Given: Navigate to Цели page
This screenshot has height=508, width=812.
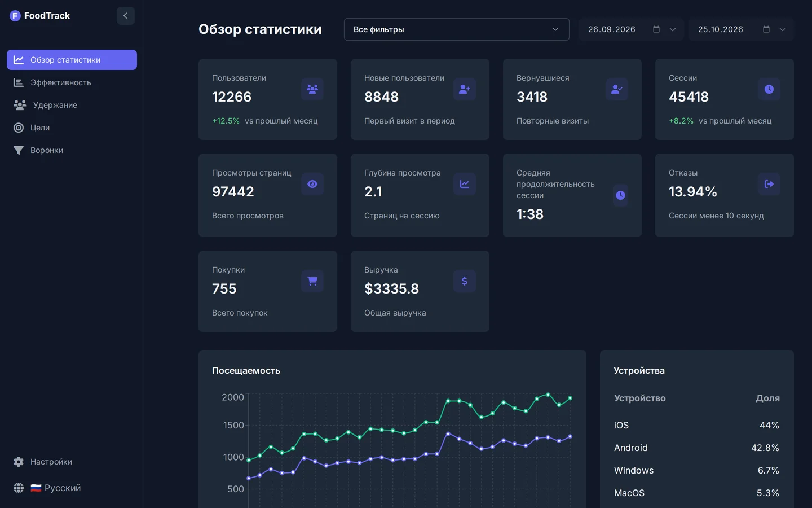Looking at the screenshot, I should point(72,128).
